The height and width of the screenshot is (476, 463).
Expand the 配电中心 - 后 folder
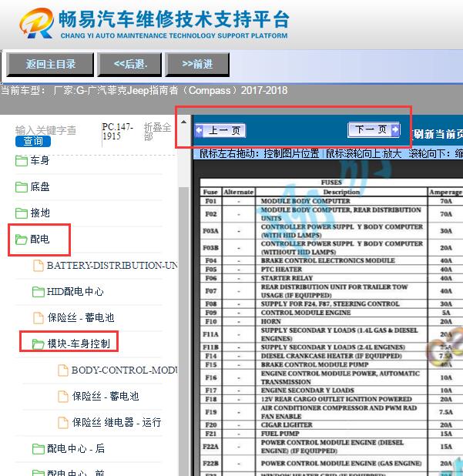point(76,448)
